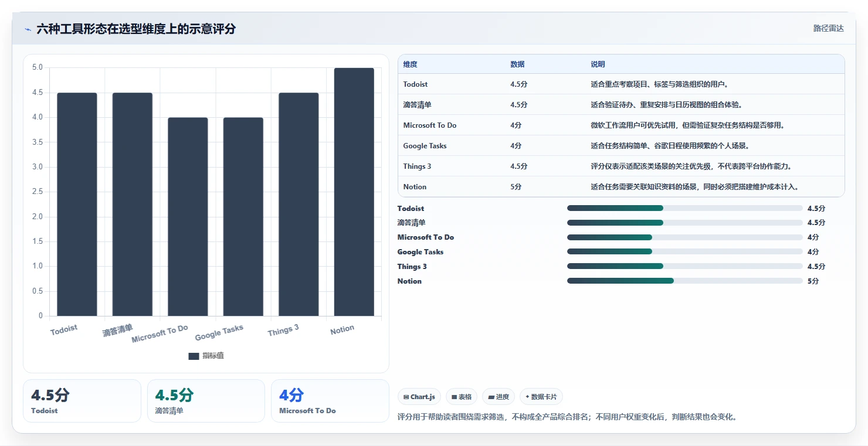
Task: Click the card title 六种工具形态在选型维度上的示意评分
Action: [x=136, y=29]
